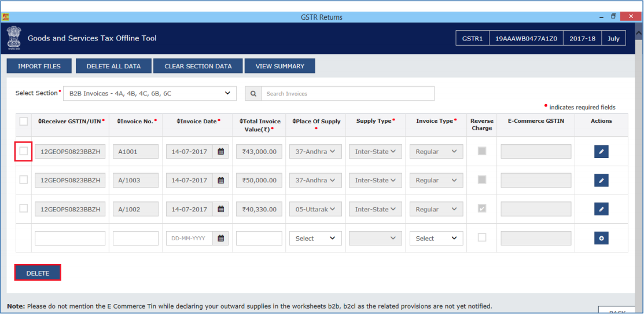Click the Actions column header
The image size is (644, 315).
[601, 121]
